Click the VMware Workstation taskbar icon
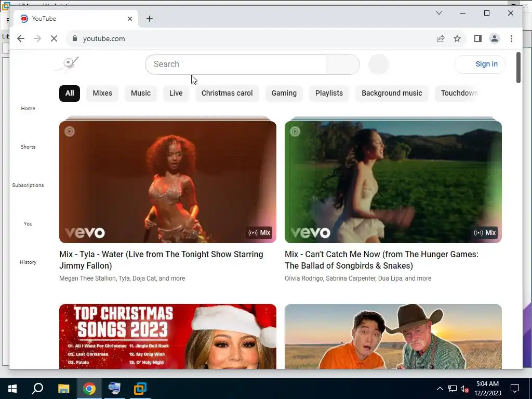 tap(140, 389)
